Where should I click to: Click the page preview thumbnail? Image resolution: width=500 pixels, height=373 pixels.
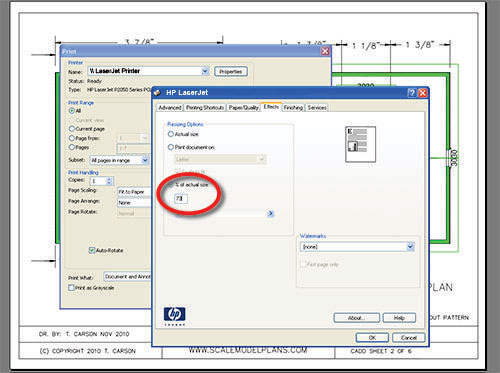tap(360, 144)
